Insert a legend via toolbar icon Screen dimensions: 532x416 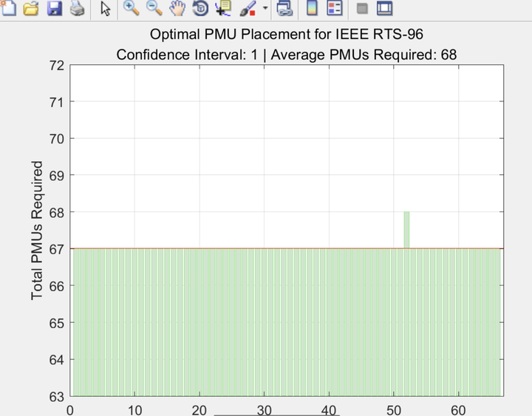[x=335, y=8]
